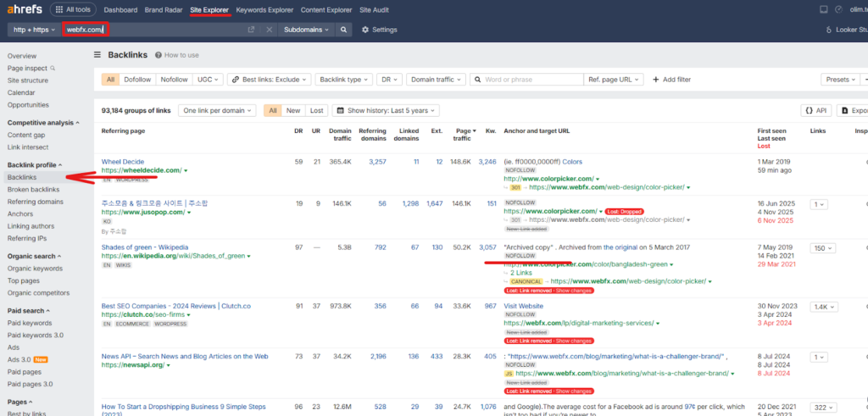Select the Nofollow filter toggle
This screenshot has height=416, width=868.
coord(174,80)
